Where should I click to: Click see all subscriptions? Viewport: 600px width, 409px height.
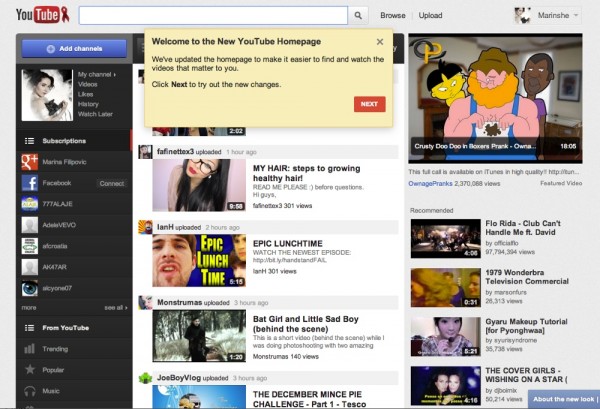point(116,308)
